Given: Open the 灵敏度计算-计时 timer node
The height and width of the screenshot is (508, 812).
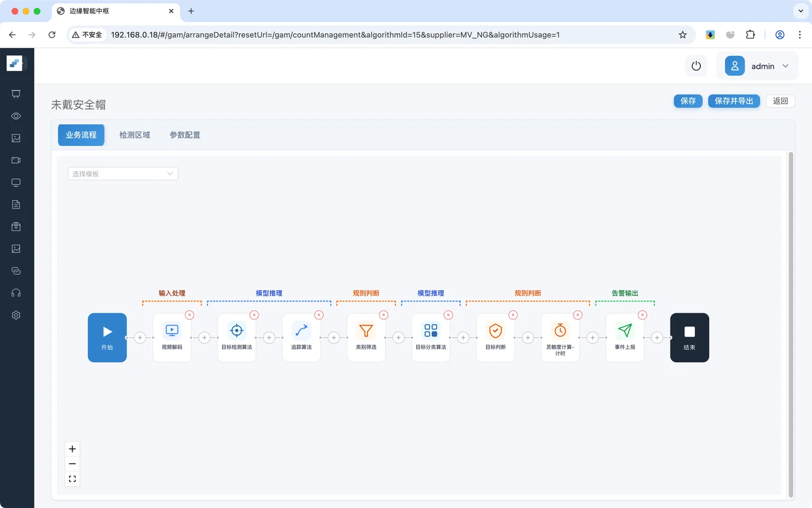Looking at the screenshot, I should [560, 338].
